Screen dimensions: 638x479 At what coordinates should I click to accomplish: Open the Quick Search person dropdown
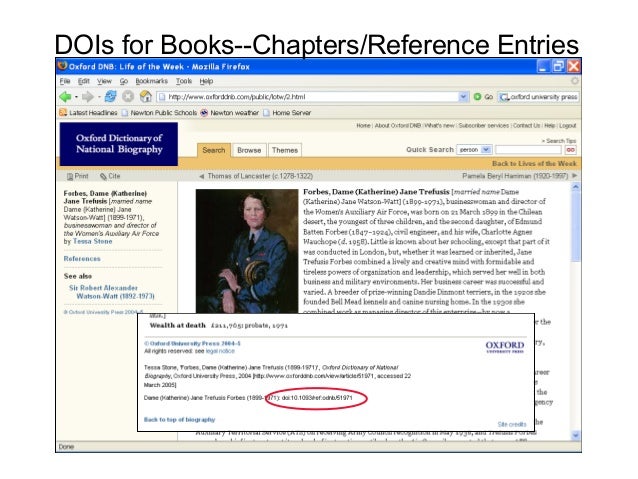click(474, 150)
